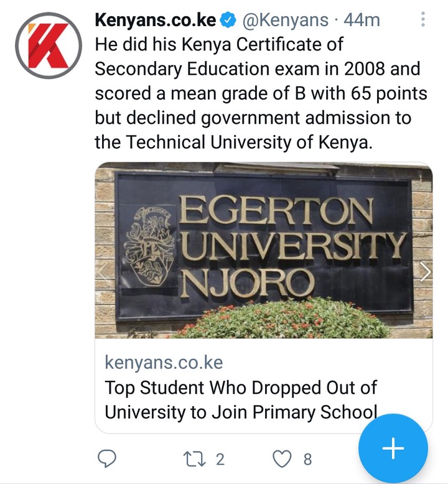Open the tweet's three-dot overflow menu

(423, 21)
